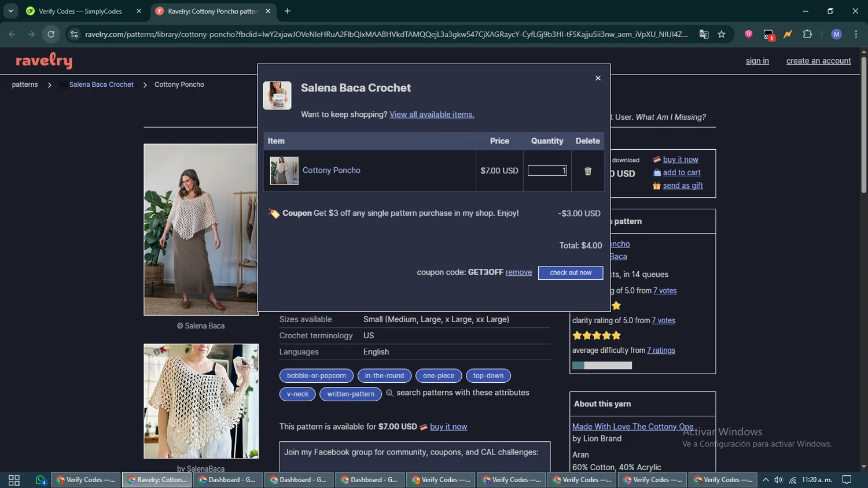This screenshot has width=868, height=488.
Task: Open the 7 ratings difficulty link
Action: pos(661,350)
